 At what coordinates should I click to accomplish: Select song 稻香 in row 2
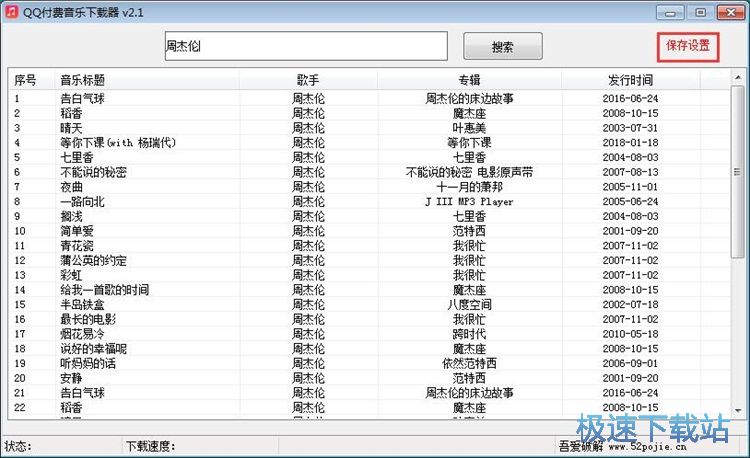[x=71, y=113]
